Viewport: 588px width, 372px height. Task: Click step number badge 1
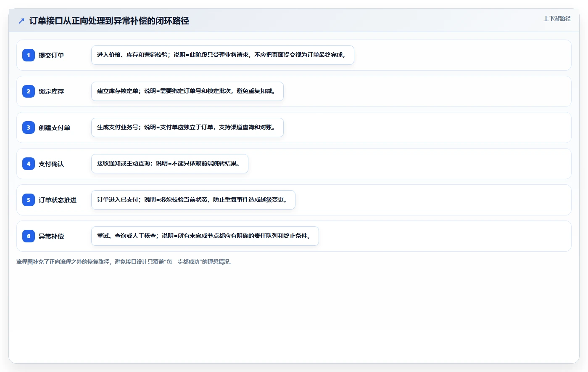click(x=29, y=55)
